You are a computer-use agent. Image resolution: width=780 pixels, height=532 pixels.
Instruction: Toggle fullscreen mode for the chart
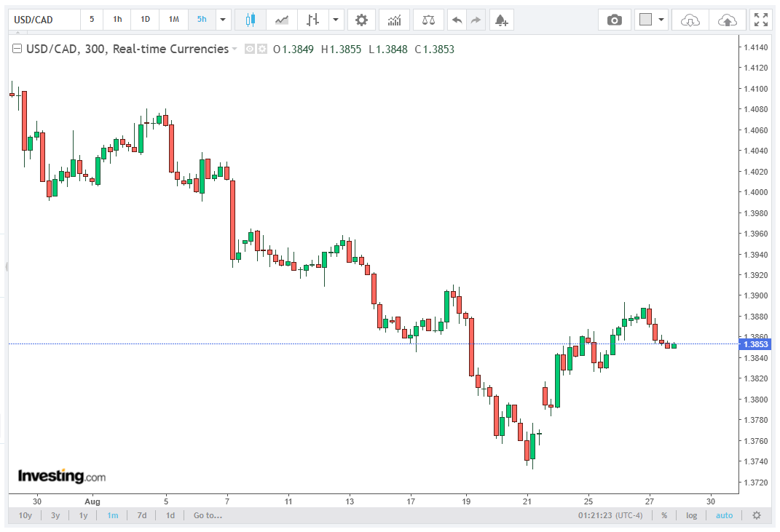point(760,20)
